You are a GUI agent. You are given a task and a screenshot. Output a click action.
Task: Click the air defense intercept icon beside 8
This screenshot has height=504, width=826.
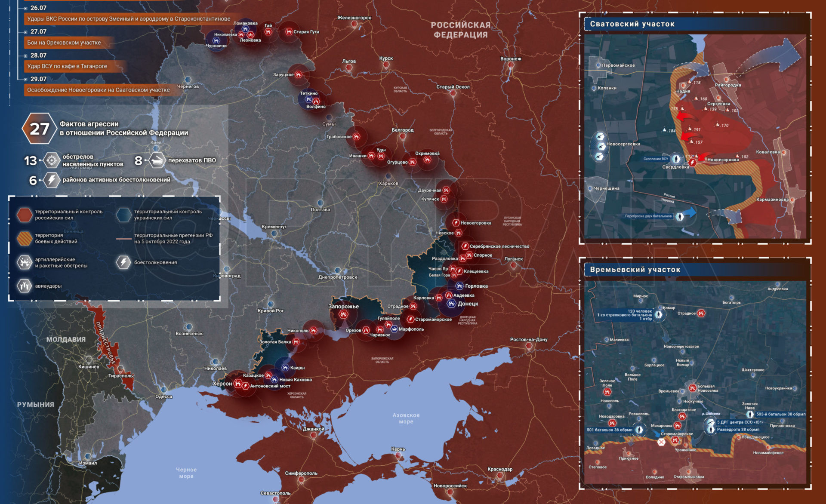tap(157, 160)
